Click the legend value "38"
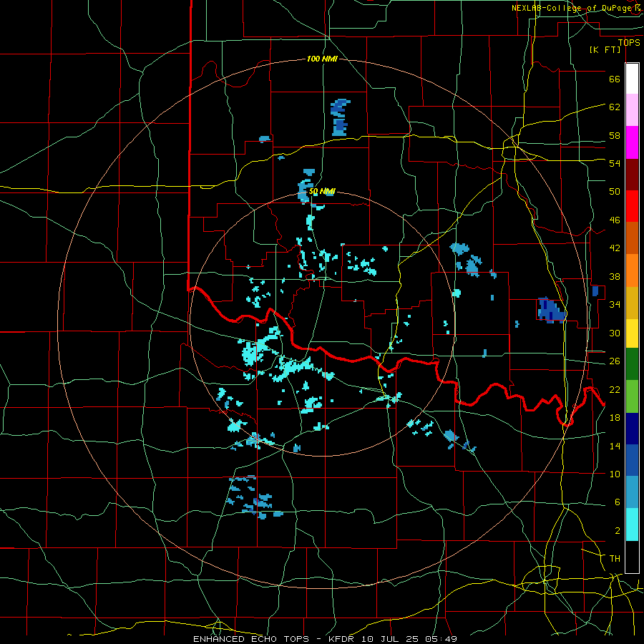The width and height of the screenshot is (644, 644). (x=615, y=276)
